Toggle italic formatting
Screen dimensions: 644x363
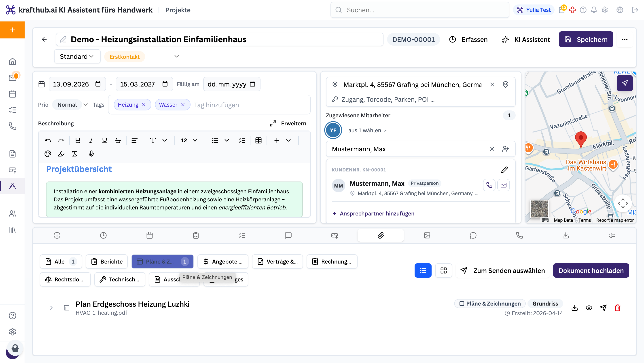pyautogui.click(x=91, y=140)
